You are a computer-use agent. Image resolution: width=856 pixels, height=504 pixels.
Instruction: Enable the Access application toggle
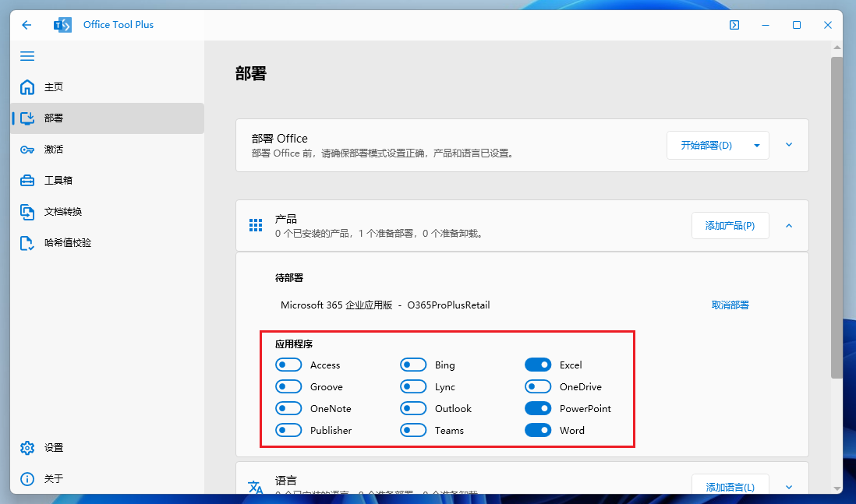click(x=288, y=365)
